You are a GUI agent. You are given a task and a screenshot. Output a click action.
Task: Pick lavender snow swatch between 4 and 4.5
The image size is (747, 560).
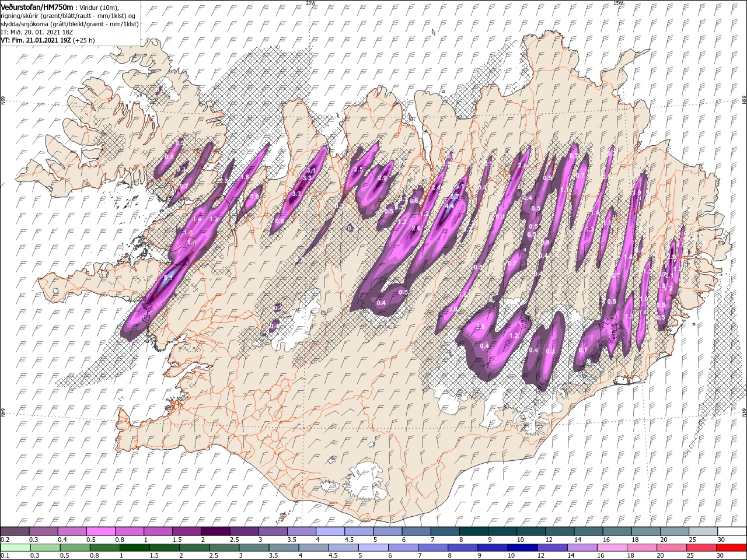[x=330, y=532]
